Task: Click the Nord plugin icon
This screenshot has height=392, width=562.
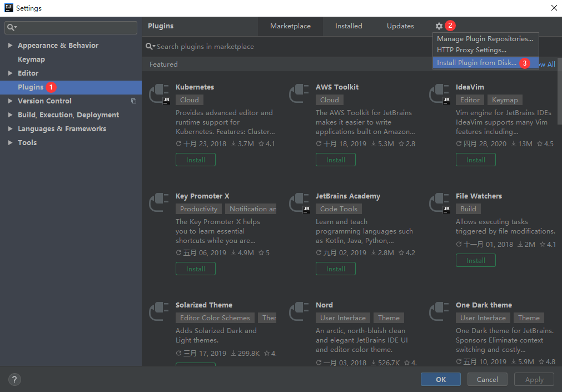Action: point(299,312)
